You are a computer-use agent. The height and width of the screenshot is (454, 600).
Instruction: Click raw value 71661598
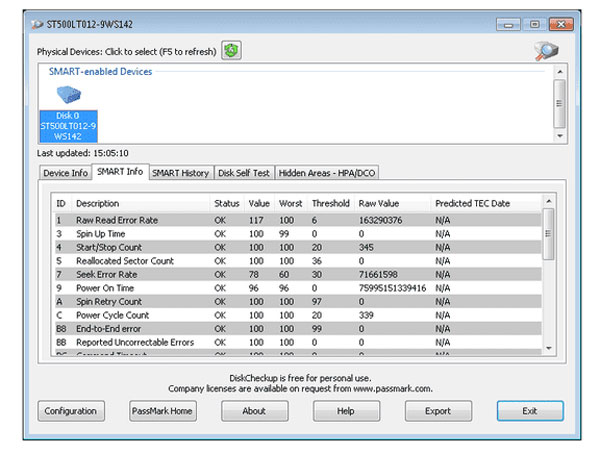point(378,274)
